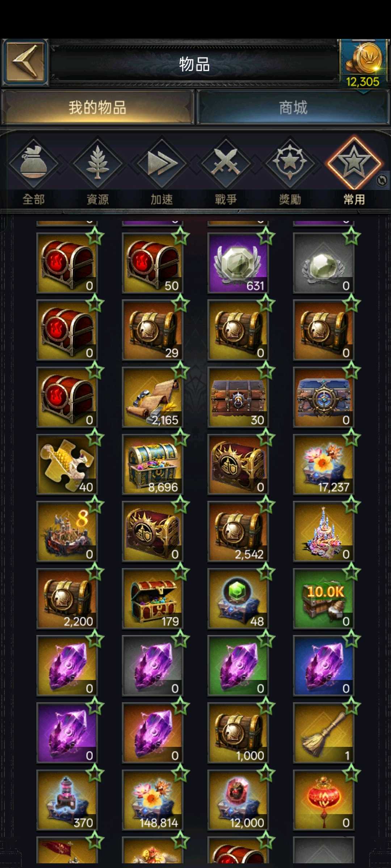Toggle favorite star on 631 gem item
The width and height of the screenshot is (391, 868).
[x=266, y=237]
